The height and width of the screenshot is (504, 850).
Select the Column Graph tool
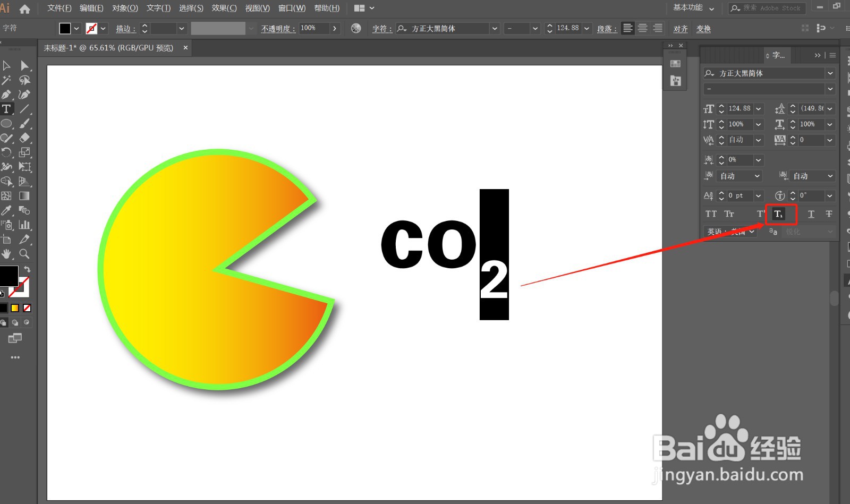pyautogui.click(x=24, y=225)
